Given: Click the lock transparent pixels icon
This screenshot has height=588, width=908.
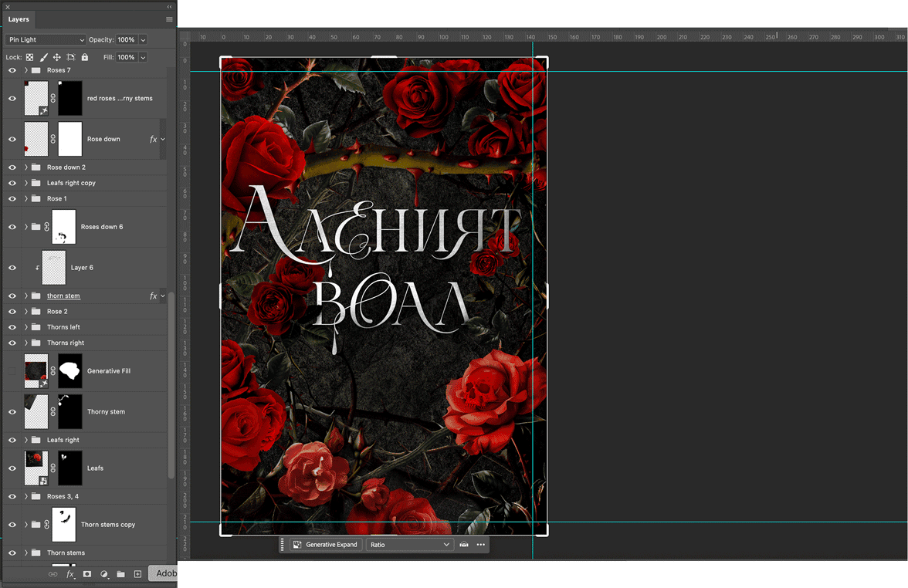Looking at the screenshot, I should click(29, 57).
